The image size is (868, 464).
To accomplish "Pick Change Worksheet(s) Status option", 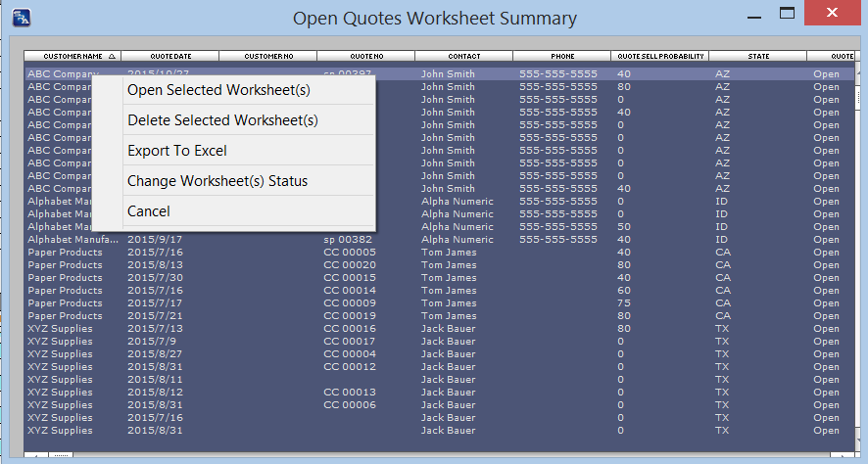I will (x=217, y=181).
